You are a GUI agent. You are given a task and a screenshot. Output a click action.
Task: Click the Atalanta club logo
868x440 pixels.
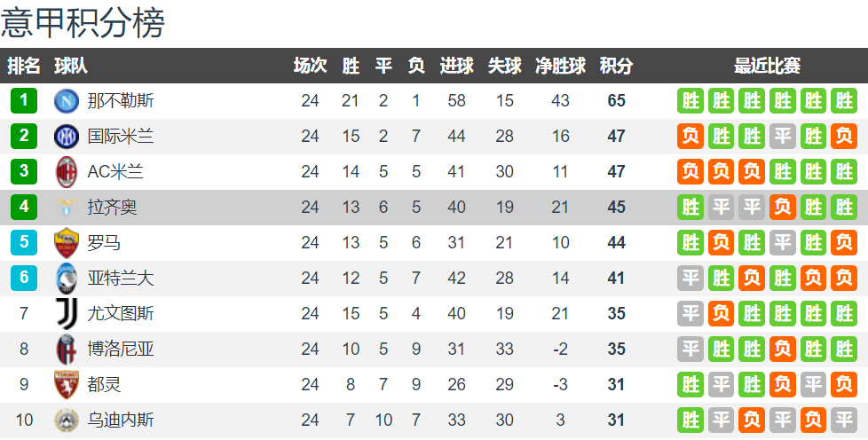pyautogui.click(x=67, y=278)
